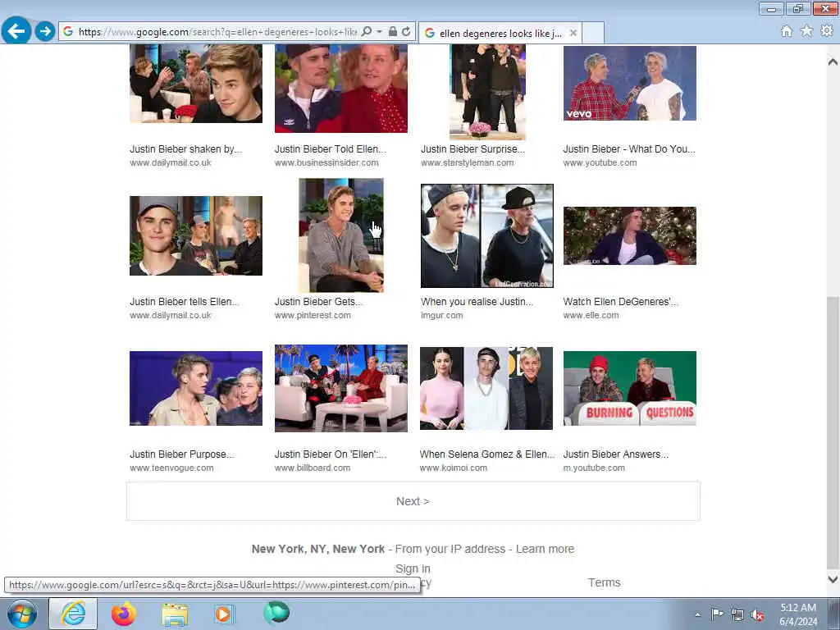Viewport: 840px width, 630px height.
Task: Click the muted volume tray icon
Action: pyautogui.click(x=757, y=615)
